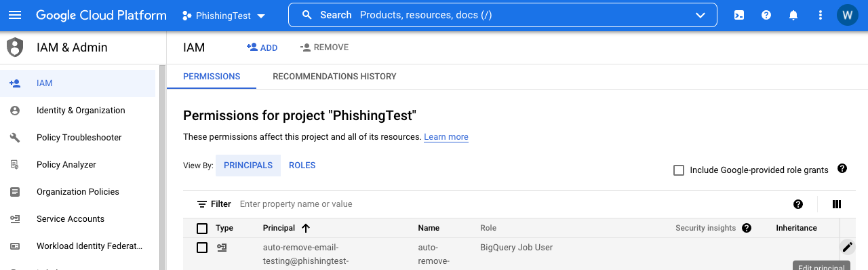Click the Policy Analyzer document-search icon
Image resolution: width=868 pixels, height=270 pixels.
15,165
